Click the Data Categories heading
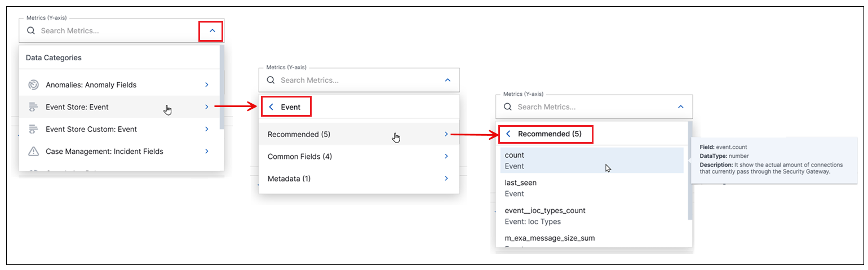This screenshot has height=270, width=868. pos(54,57)
